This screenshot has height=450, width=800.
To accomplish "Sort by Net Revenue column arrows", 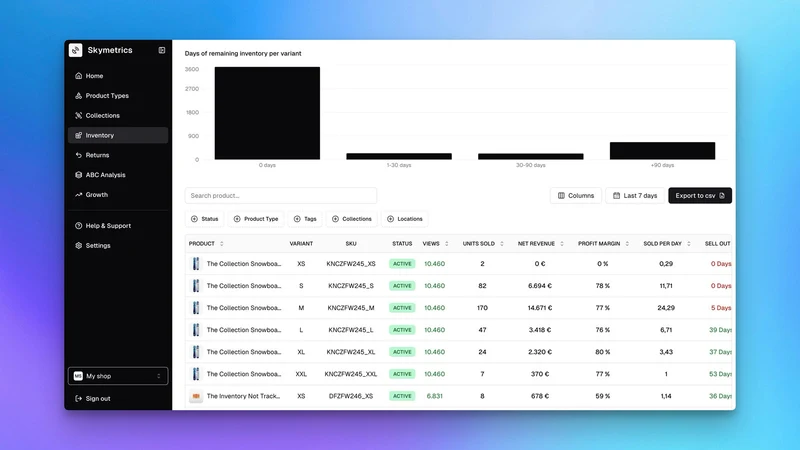I will [562, 244].
